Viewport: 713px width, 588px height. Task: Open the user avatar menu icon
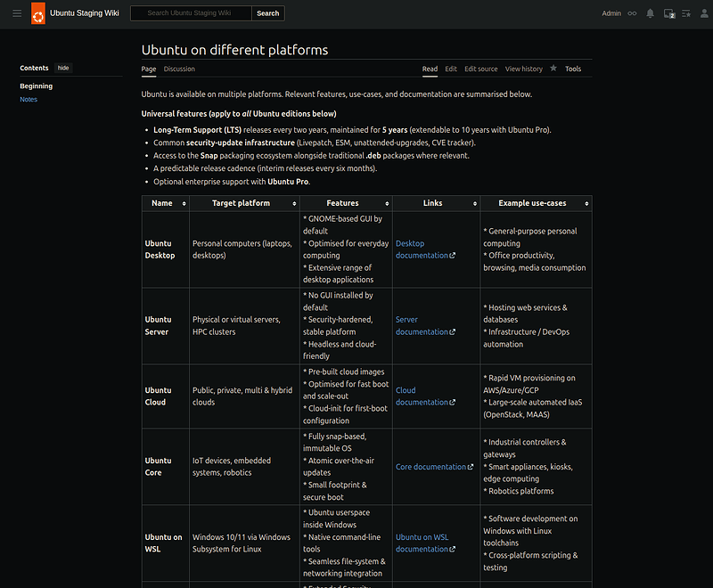tap(704, 13)
